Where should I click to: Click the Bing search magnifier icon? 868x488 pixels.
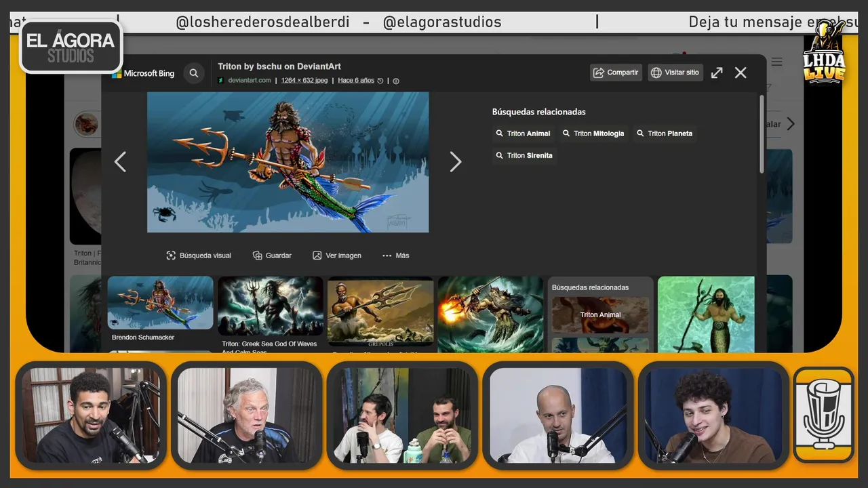click(x=194, y=73)
